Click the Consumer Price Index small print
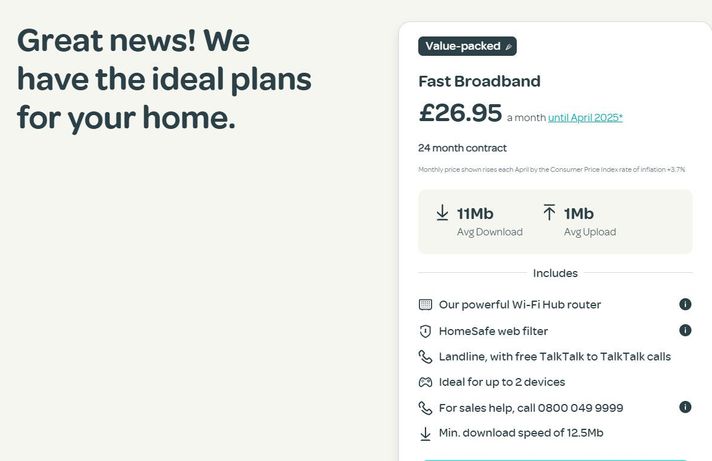The image size is (712, 461). click(x=551, y=170)
